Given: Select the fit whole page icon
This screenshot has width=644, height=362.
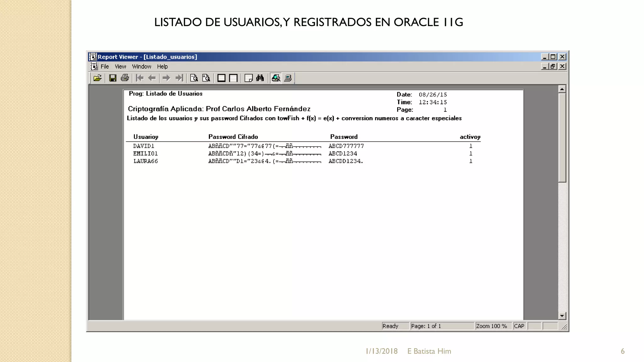Looking at the screenshot, I should (x=221, y=78).
